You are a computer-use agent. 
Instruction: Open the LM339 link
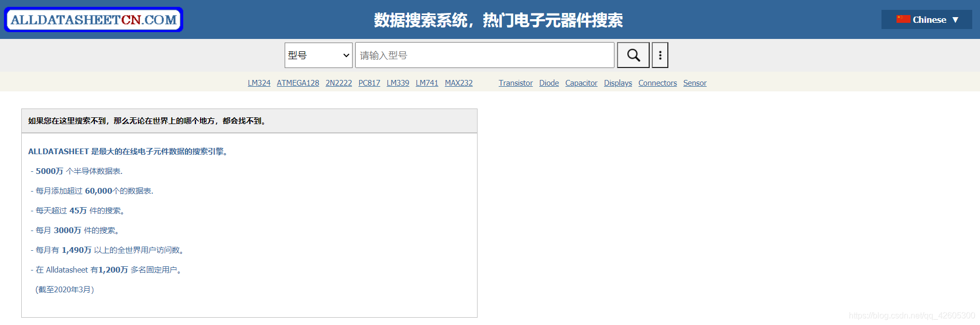(x=398, y=83)
